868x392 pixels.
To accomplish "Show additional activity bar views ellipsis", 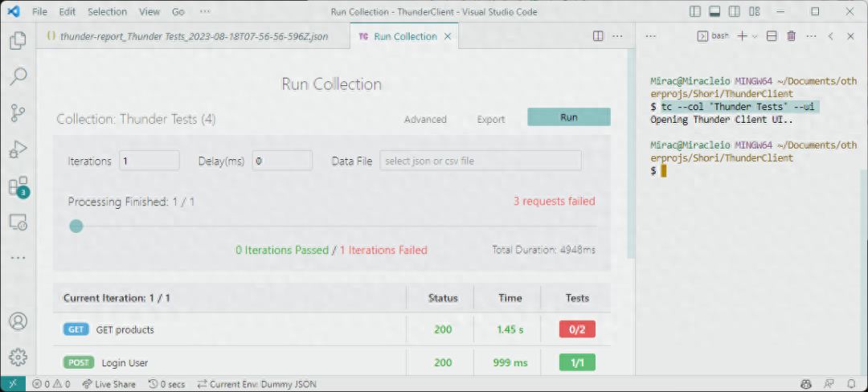I will (18, 258).
